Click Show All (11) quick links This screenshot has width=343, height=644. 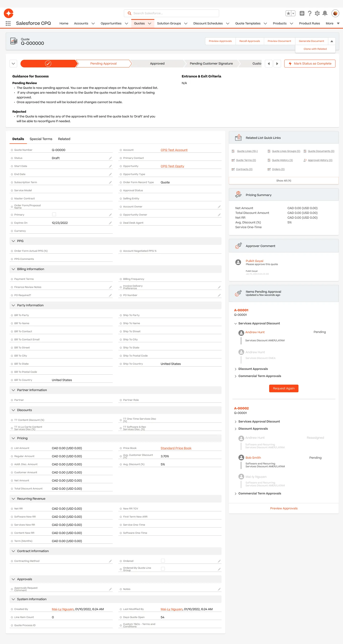click(283, 181)
